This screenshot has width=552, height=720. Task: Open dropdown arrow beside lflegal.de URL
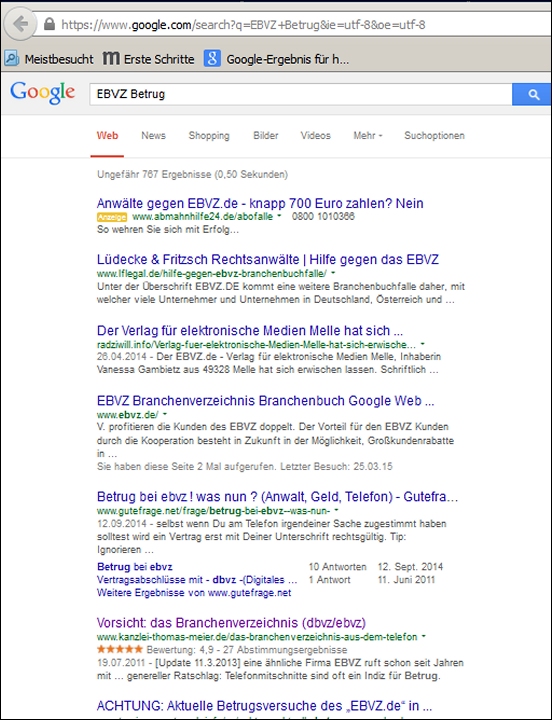tap(333, 273)
